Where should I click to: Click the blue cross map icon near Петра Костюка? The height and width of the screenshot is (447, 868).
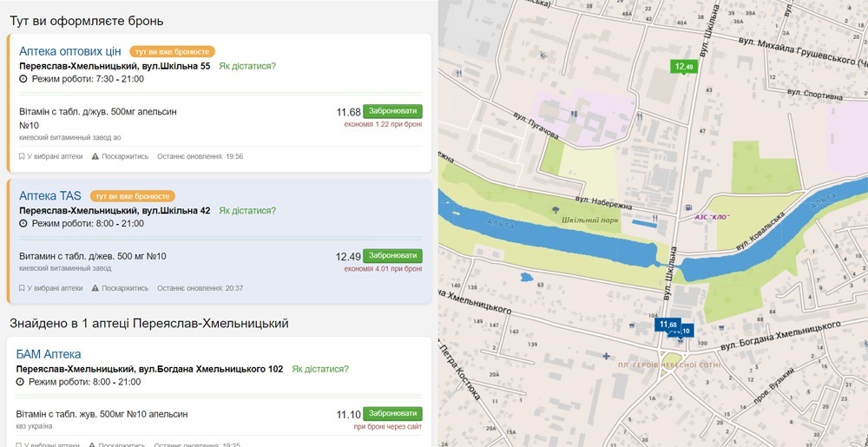[606, 356]
